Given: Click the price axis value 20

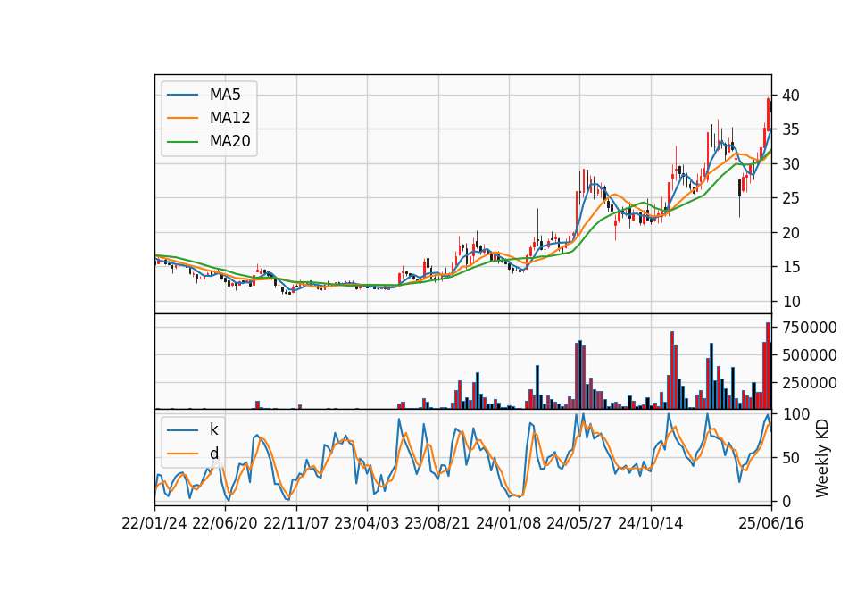Looking at the screenshot, I should pos(790,233).
